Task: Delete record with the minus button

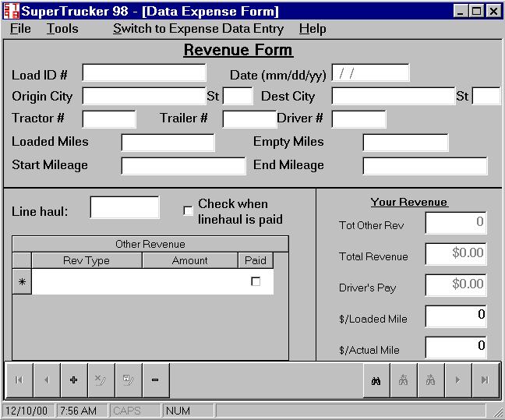Action: point(155,380)
